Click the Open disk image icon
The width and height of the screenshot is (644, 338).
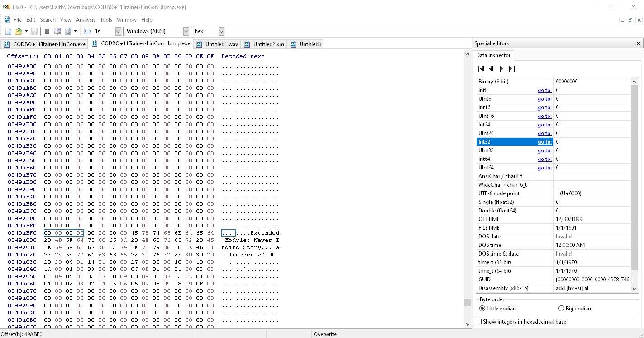(x=68, y=31)
